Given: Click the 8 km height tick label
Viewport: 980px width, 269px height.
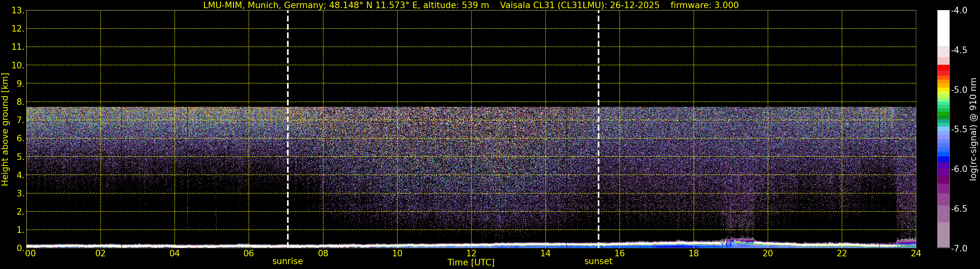Looking at the screenshot, I should [x=20, y=102].
